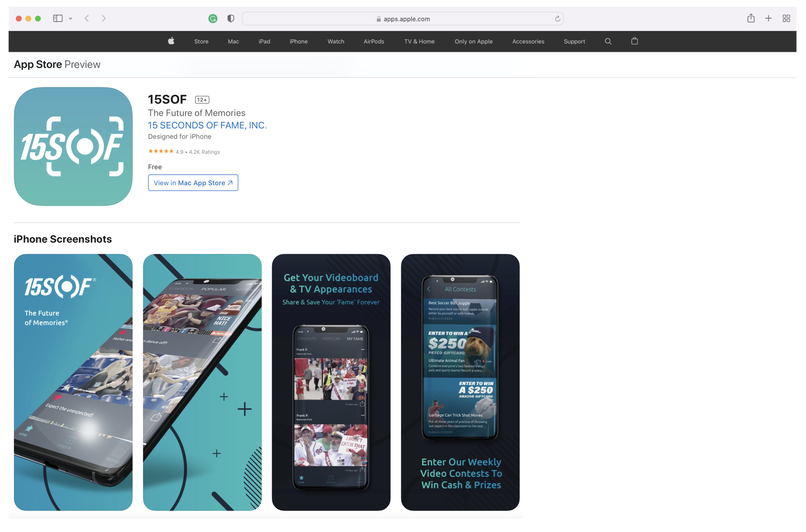This screenshot has width=806, height=532.
Task: Open the Videoboard & TV Appearances screenshot
Action: (331, 382)
